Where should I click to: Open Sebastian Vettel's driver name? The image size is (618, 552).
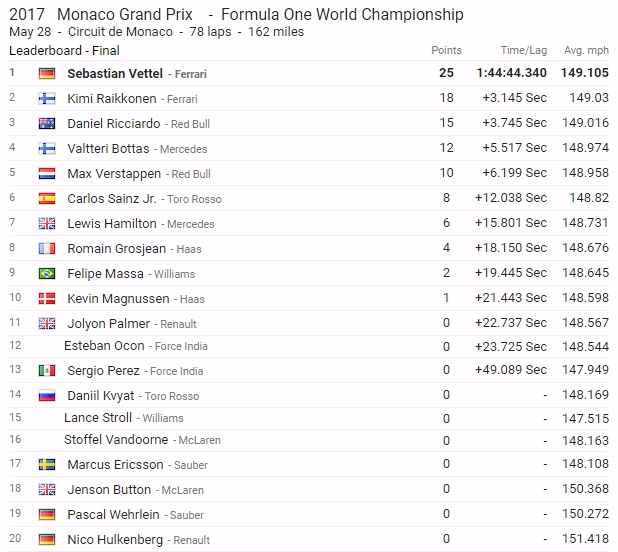(116, 73)
